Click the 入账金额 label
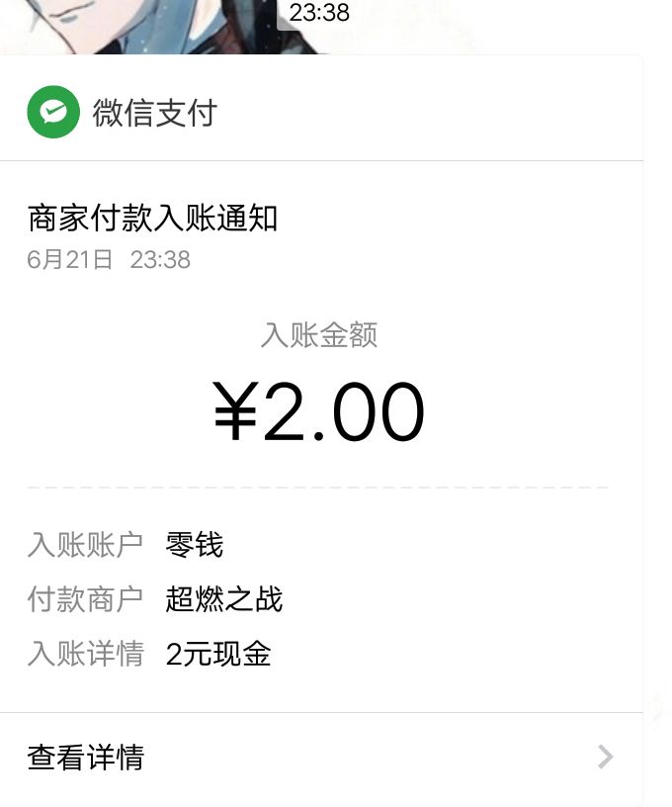This screenshot has height=807, width=672. [319, 335]
